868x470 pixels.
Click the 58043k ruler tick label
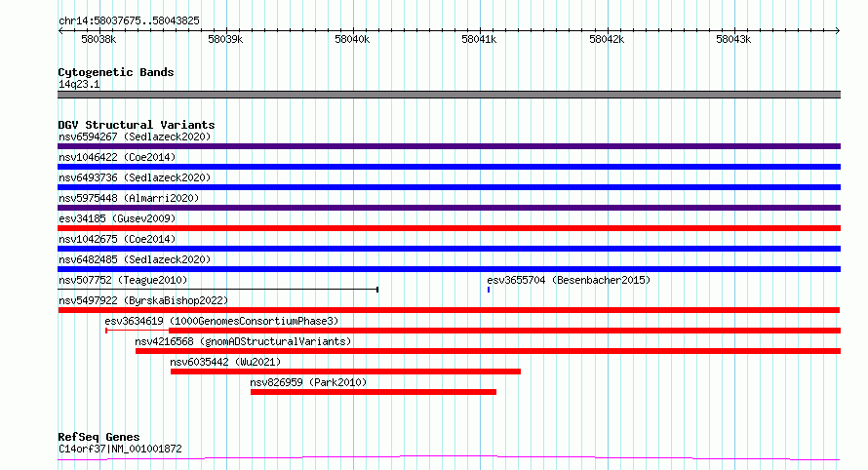coord(733,39)
